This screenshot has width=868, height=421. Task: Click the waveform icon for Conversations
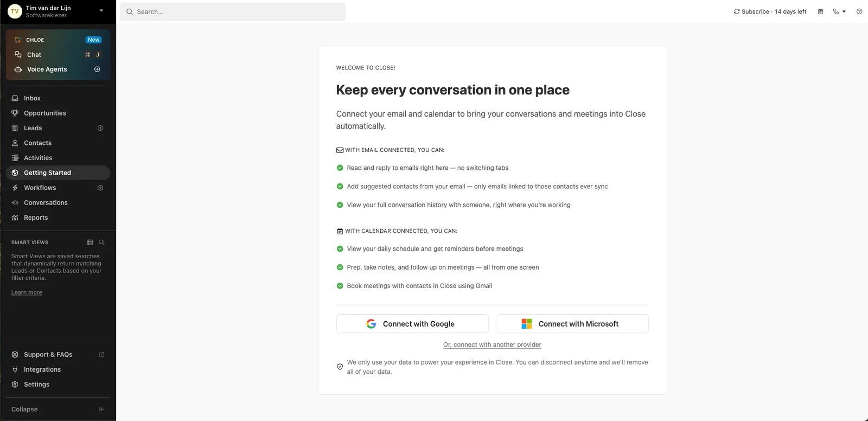tap(15, 203)
